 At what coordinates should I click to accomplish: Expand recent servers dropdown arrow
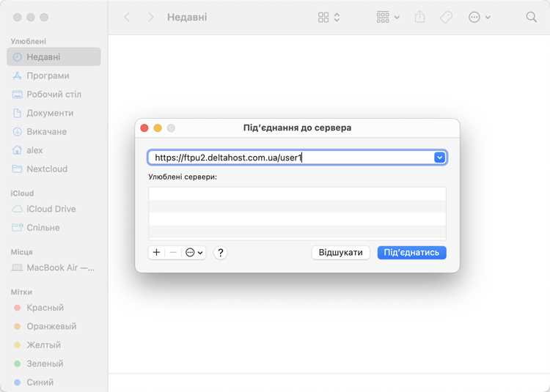[439, 158]
